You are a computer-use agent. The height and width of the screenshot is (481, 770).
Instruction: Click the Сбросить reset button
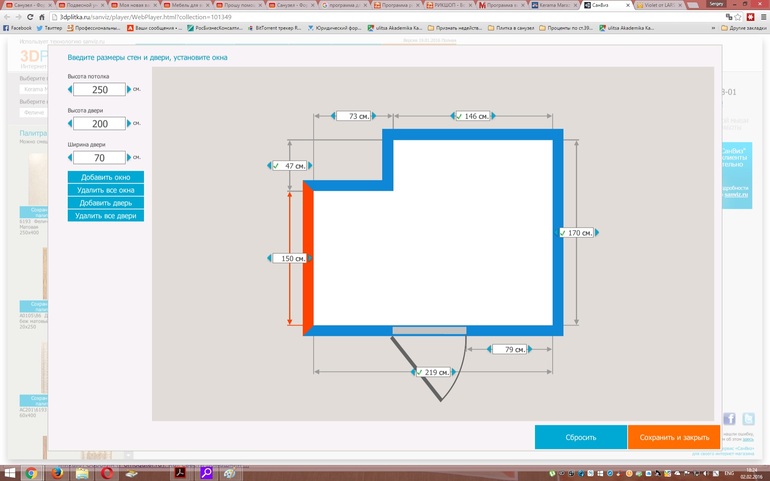580,437
